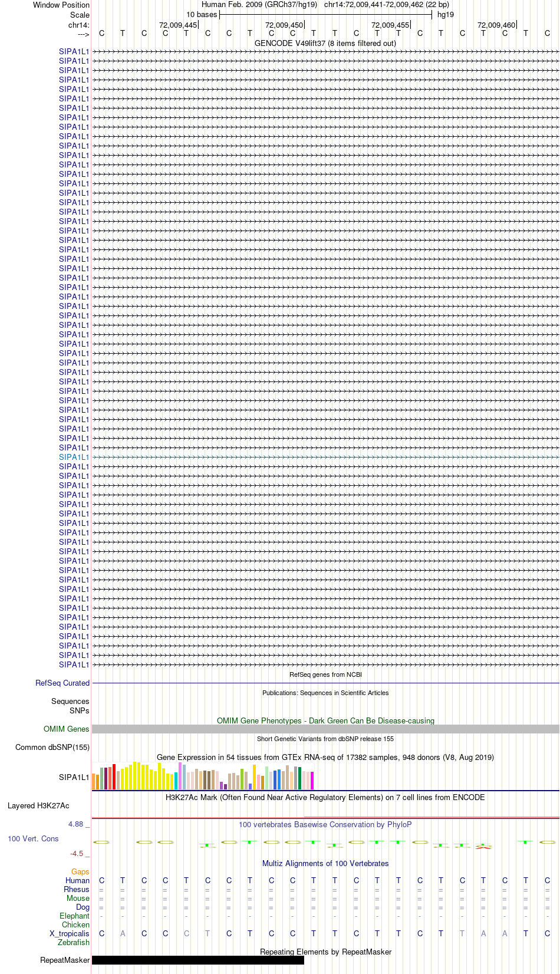The height and width of the screenshot is (974, 560).
Task: Select the SNPs track label
Action: tap(80, 710)
